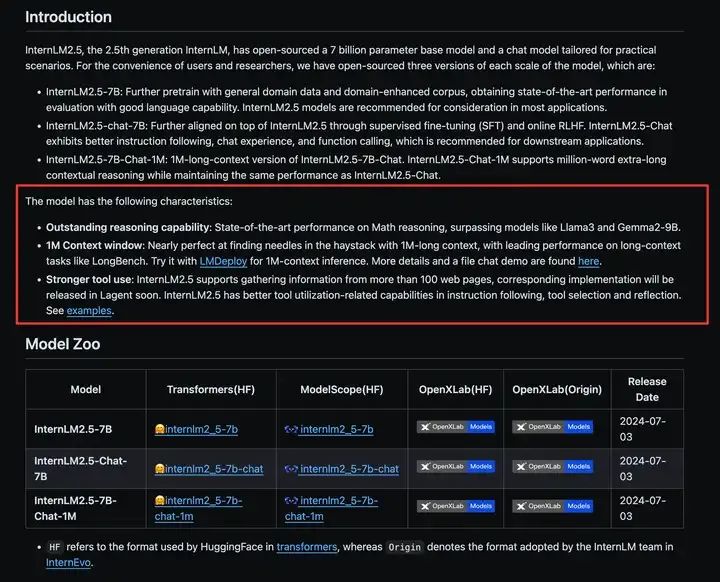Click the 'ModelScope(HF)' column header
The height and width of the screenshot is (582, 720).
pyautogui.click(x=342, y=390)
